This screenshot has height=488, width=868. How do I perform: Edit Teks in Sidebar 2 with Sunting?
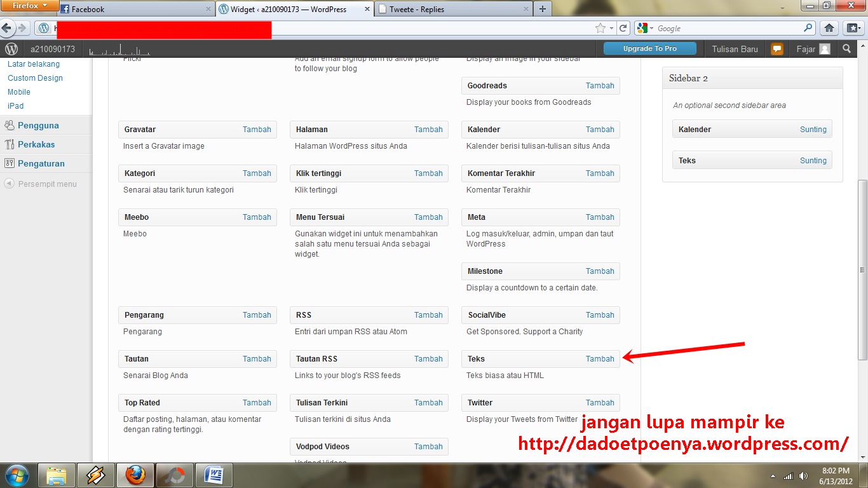(x=813, y=161)
